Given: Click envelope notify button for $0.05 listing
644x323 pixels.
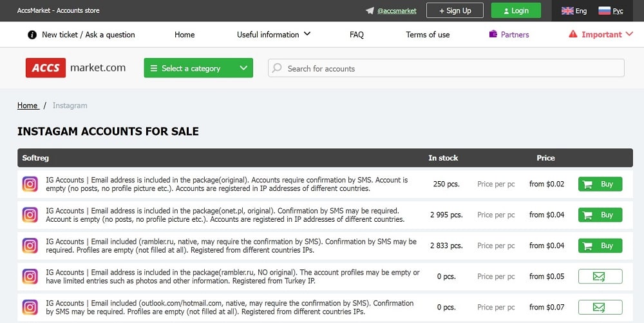Looking at the screenshot, I should 600,277.
